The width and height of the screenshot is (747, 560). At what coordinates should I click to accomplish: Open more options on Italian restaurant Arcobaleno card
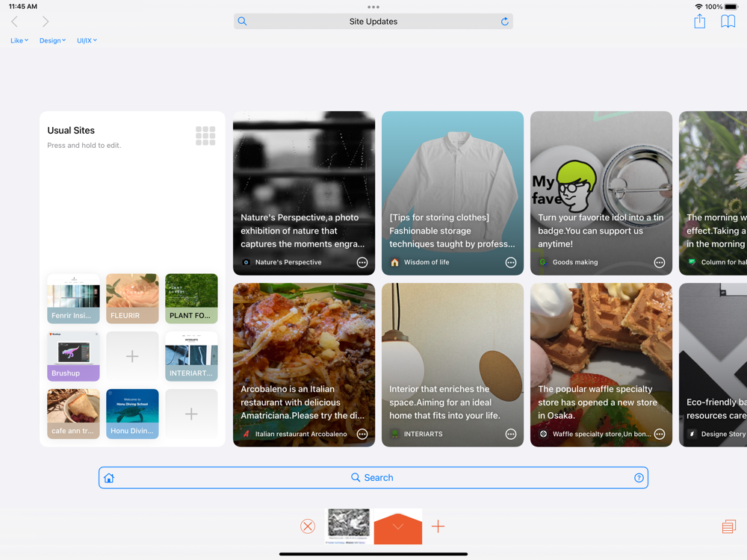[362, 434]
